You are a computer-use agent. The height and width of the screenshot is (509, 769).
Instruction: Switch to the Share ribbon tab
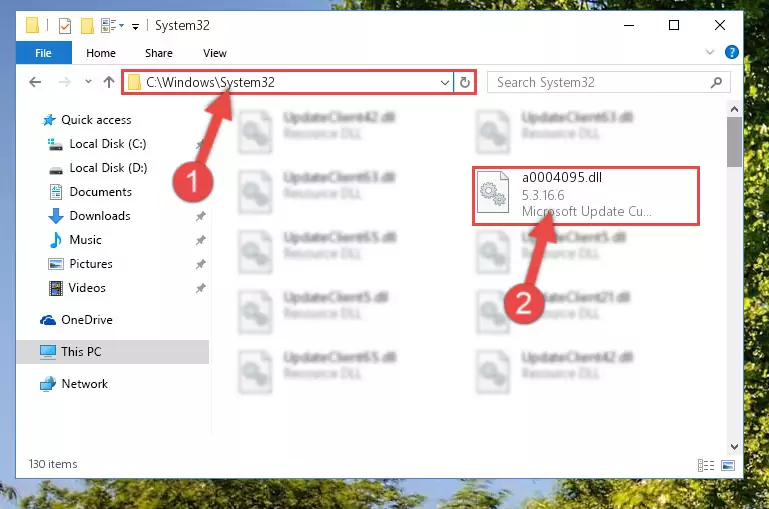pos(159,53)
